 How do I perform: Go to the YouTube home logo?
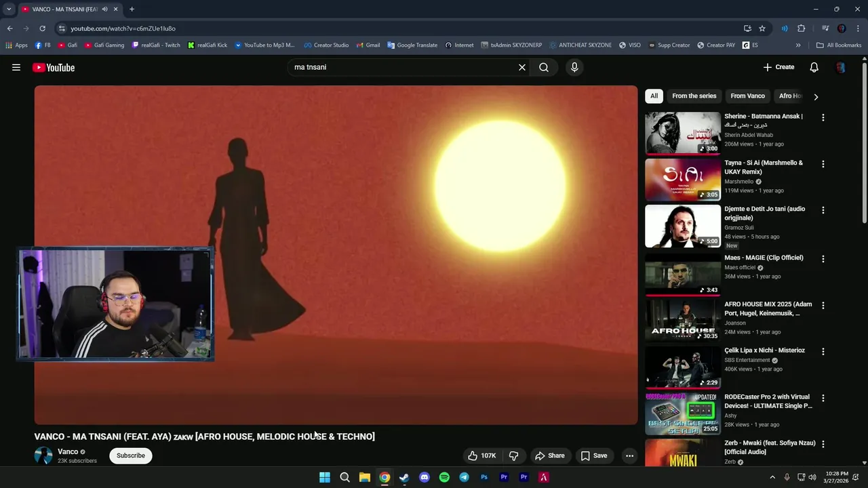click(54, 67)
